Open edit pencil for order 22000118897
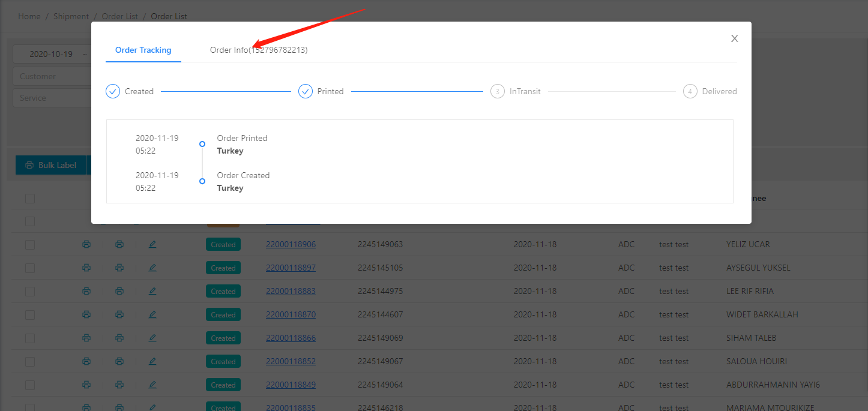 tap(152, 268)
